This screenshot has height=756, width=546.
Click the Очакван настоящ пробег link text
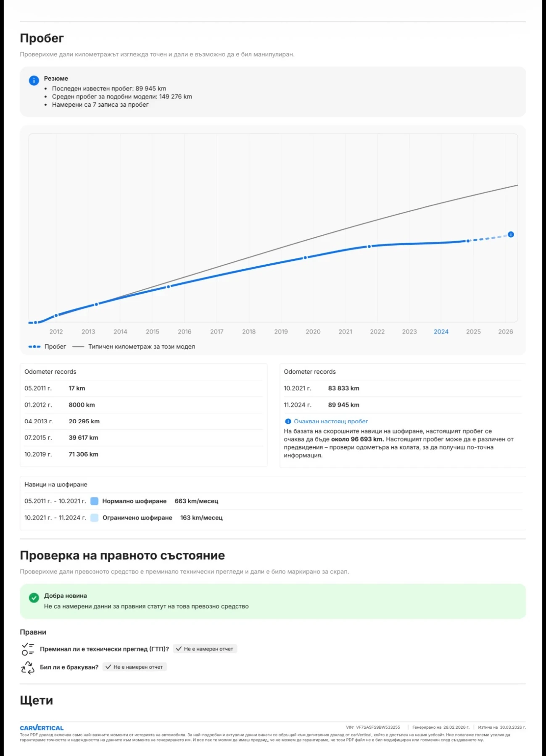click(331, 421)
